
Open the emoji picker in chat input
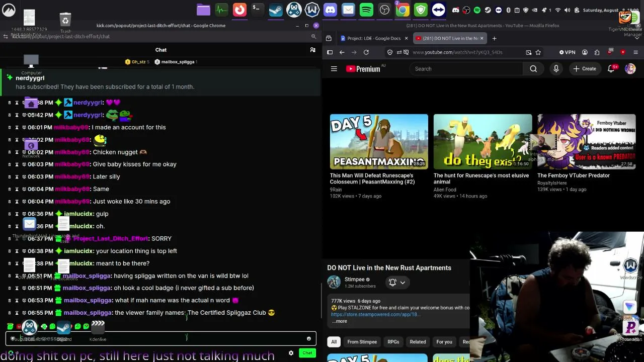point(309,339)
